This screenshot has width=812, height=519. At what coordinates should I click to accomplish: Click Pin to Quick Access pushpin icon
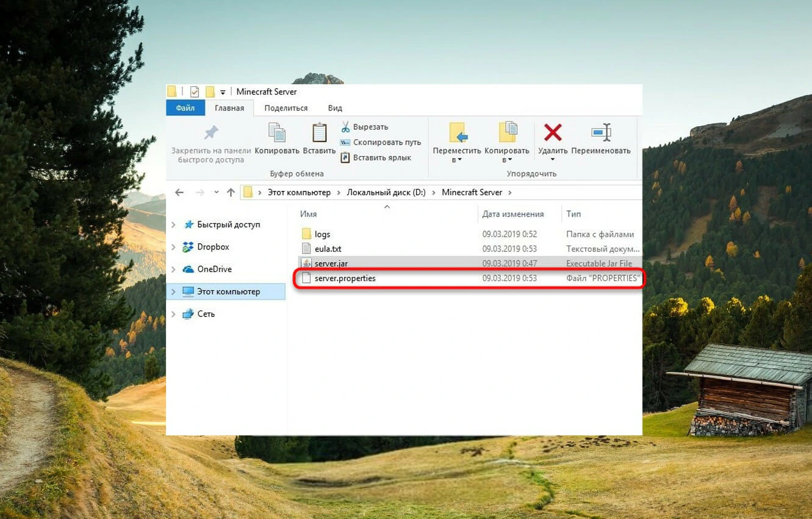click(211, 132)
